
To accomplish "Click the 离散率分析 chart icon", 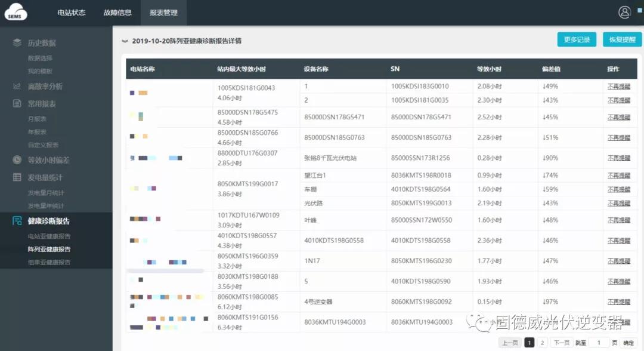I will 17,87.
